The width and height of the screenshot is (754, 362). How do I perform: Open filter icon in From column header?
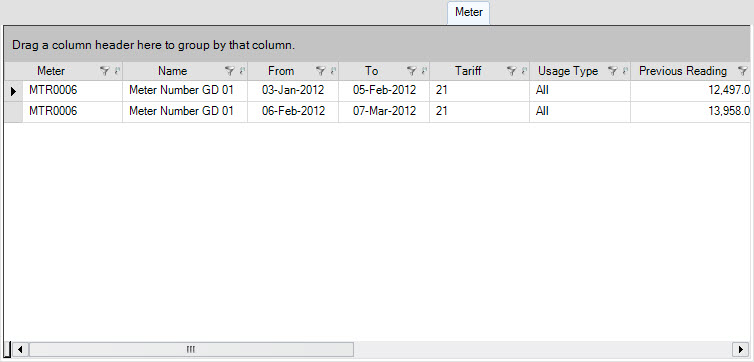pyautogui.click(x=320, y=71)
